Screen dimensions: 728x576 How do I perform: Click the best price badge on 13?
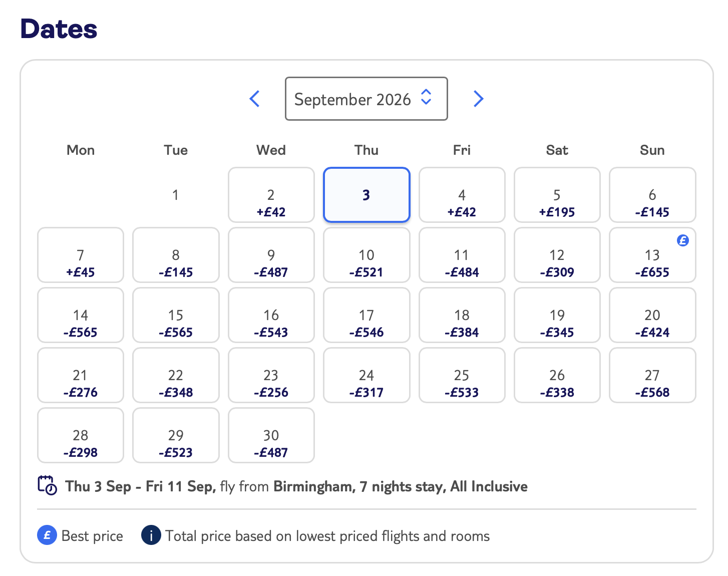(682, 240)
